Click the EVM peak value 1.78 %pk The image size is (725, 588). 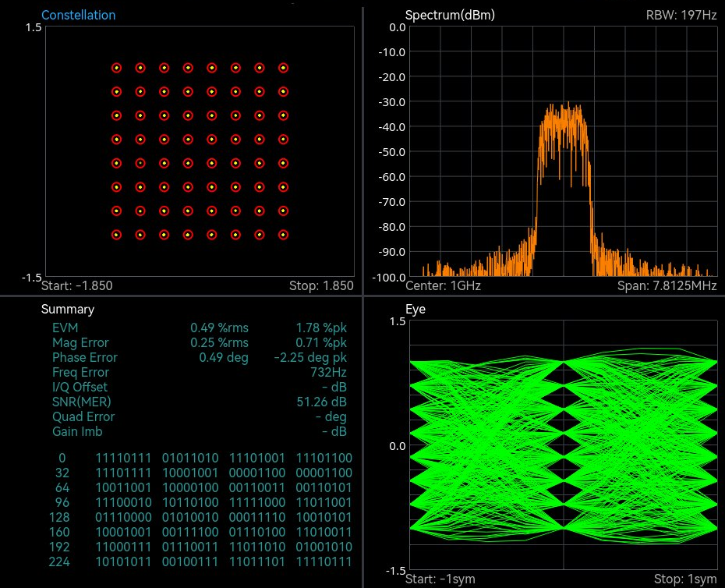pyautogui.click(x=321, y=328)
